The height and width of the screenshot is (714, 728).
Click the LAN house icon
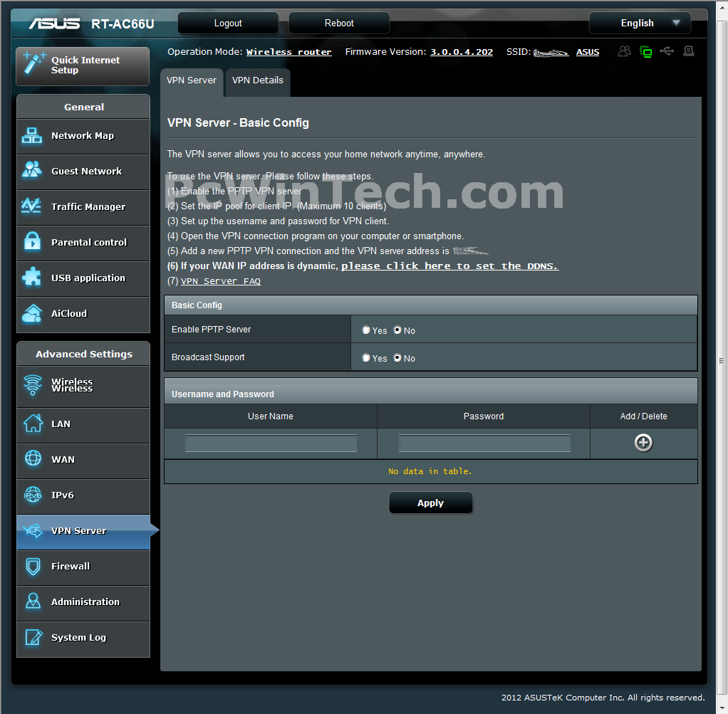click(33, 423)
